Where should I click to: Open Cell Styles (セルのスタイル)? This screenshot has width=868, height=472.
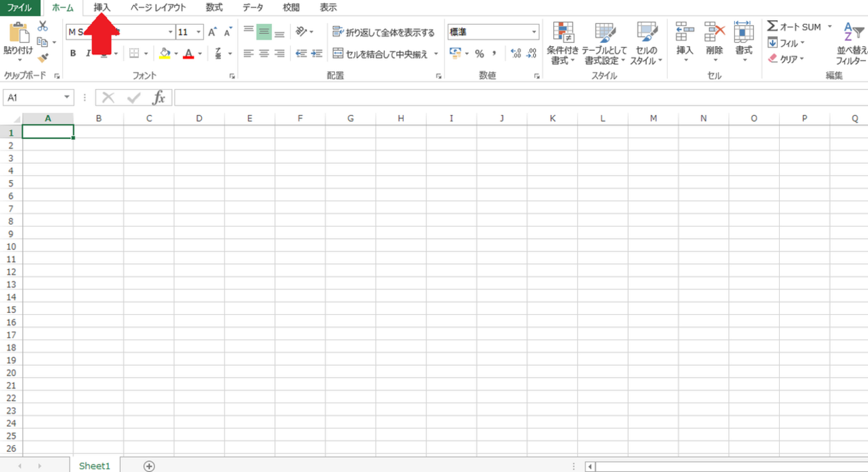pyautogui.click(x=646, y=44)
